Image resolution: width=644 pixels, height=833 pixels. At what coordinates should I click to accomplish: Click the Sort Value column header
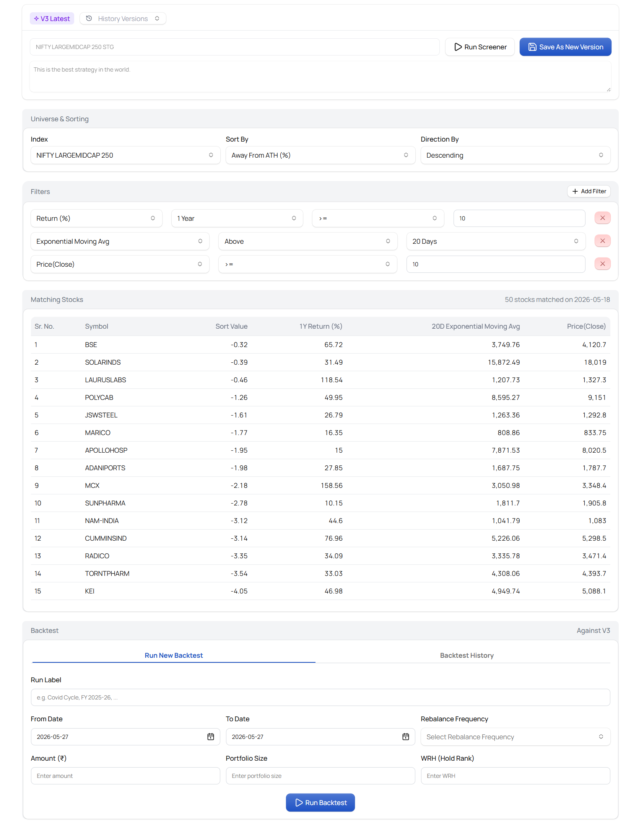tap(231, 326)
